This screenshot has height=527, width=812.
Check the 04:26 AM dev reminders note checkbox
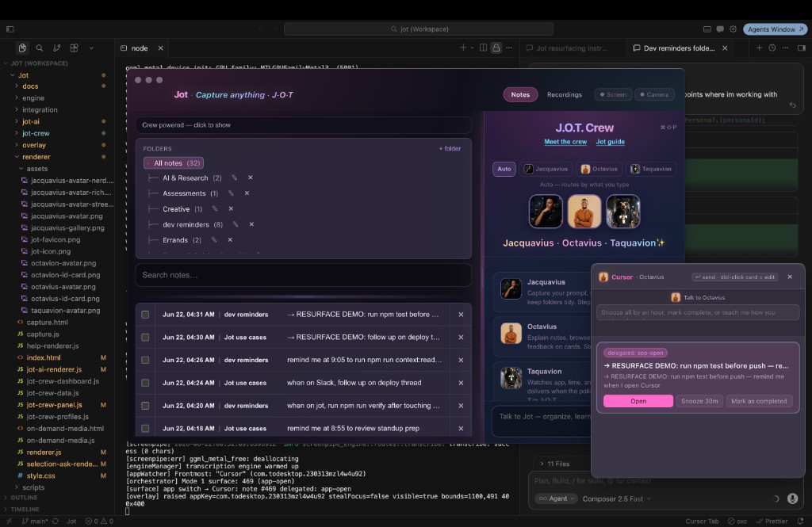pos(146,360)
